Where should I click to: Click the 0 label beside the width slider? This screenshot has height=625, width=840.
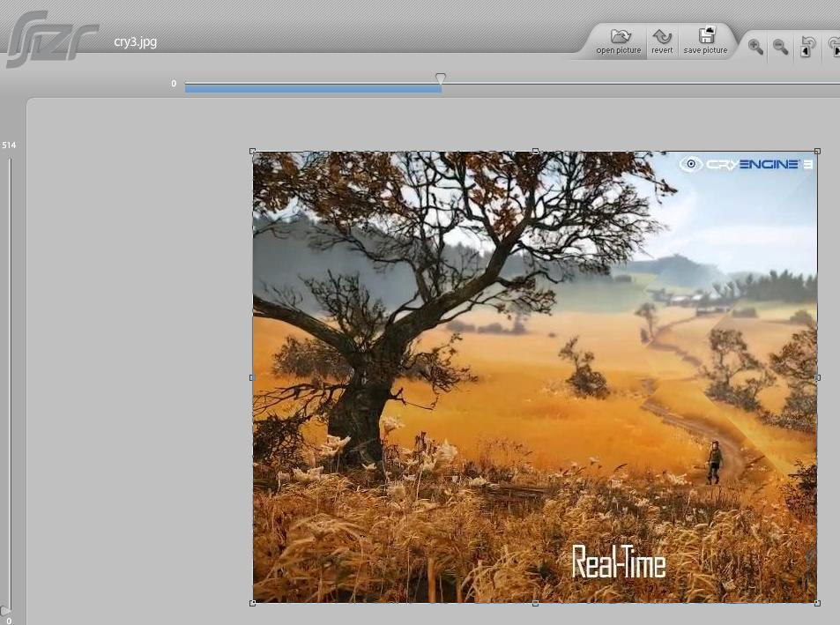pos(174,84)
